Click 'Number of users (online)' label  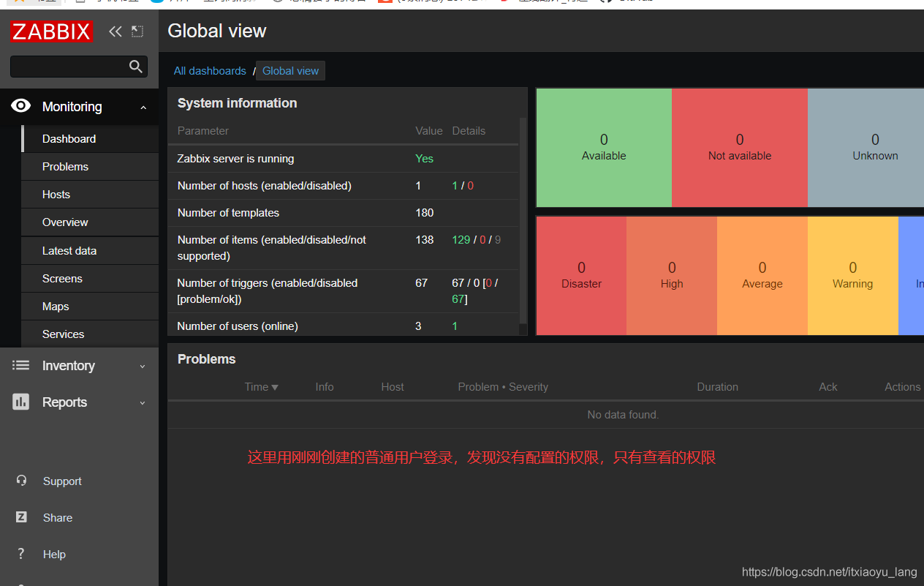[x=238, y=326]
